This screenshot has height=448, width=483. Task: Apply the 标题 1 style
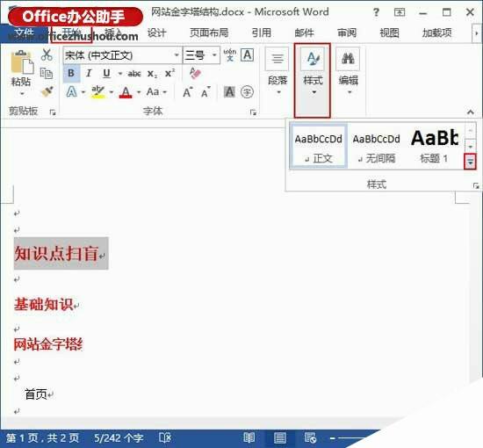[x=435, y=146]
